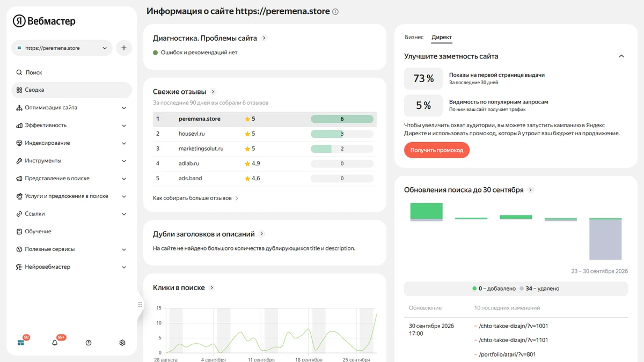Open Обновления поиска до 30 сентября arrow
The width and height of the screenshot is (644, 362).
(531, 190)
